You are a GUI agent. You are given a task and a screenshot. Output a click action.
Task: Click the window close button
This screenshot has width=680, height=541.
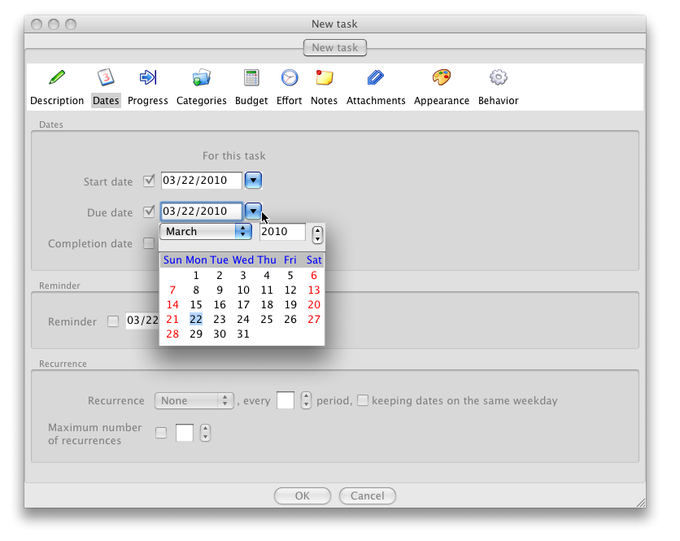(x=37, y=24)
